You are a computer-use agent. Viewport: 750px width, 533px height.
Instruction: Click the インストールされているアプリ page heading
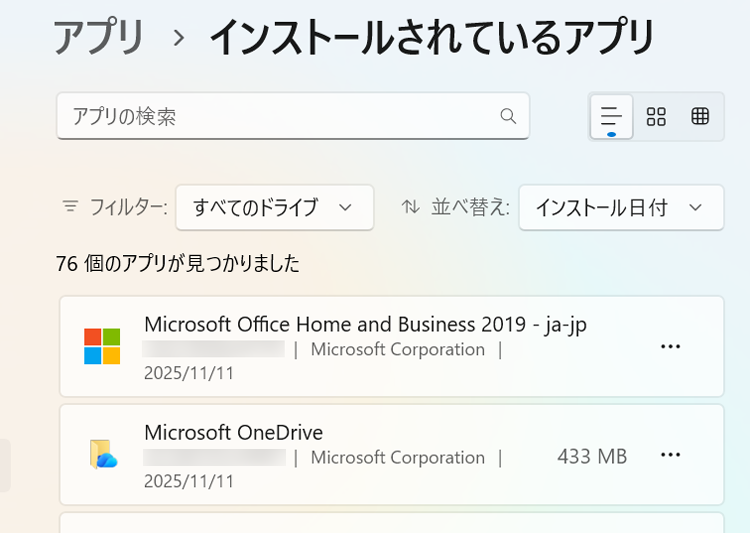coord(431,36)
